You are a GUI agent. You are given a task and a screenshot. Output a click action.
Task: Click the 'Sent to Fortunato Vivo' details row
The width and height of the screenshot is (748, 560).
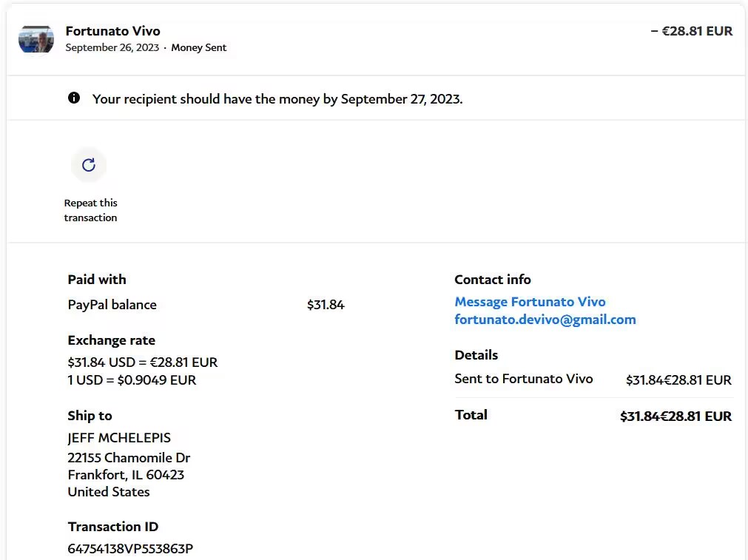pos(523,379)
